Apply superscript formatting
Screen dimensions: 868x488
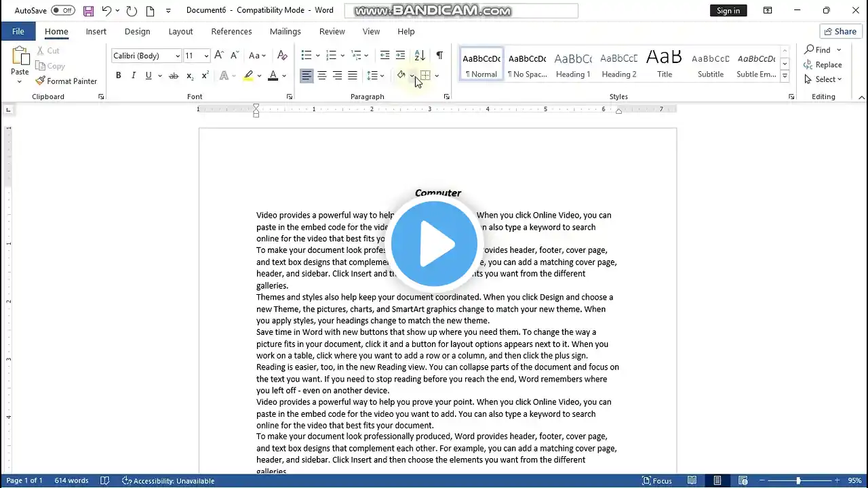coord(205,75)
